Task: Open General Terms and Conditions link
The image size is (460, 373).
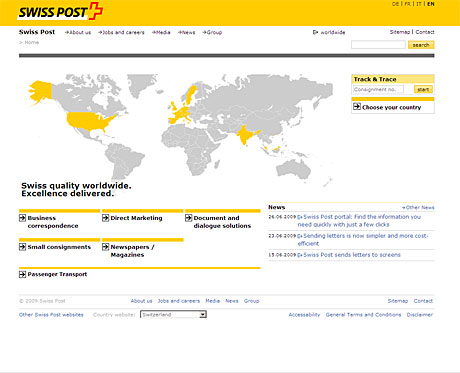Action: click(363, 315)
